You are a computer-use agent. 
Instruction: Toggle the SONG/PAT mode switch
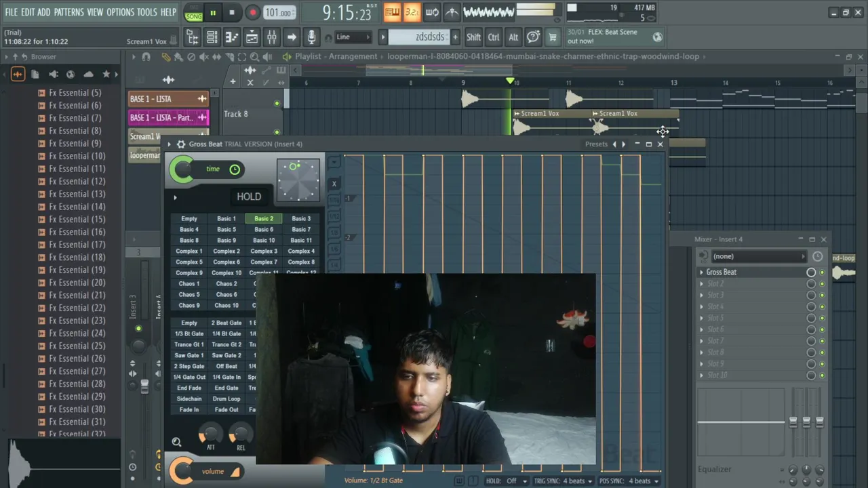pyautogui.click(x=194, y=12)
